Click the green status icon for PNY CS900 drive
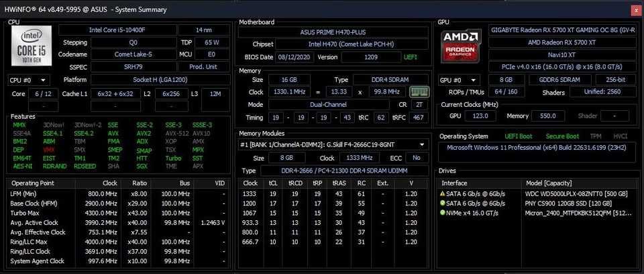644x274 pixels. pyautogui.click(x=442, y=203)
